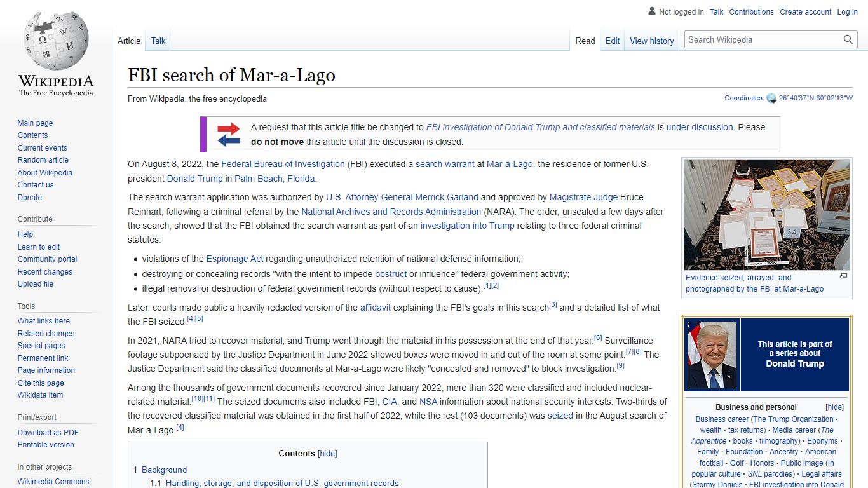This screenshot has width=868, height=488.
Task: Click the Donate link
Action: click(x=29, y=198)
